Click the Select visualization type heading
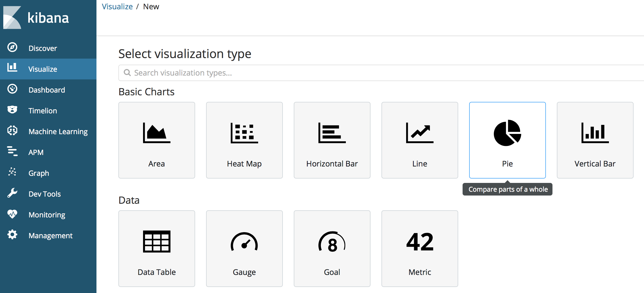The width and height of the screenshot is (644, 293). coord(185,54)
